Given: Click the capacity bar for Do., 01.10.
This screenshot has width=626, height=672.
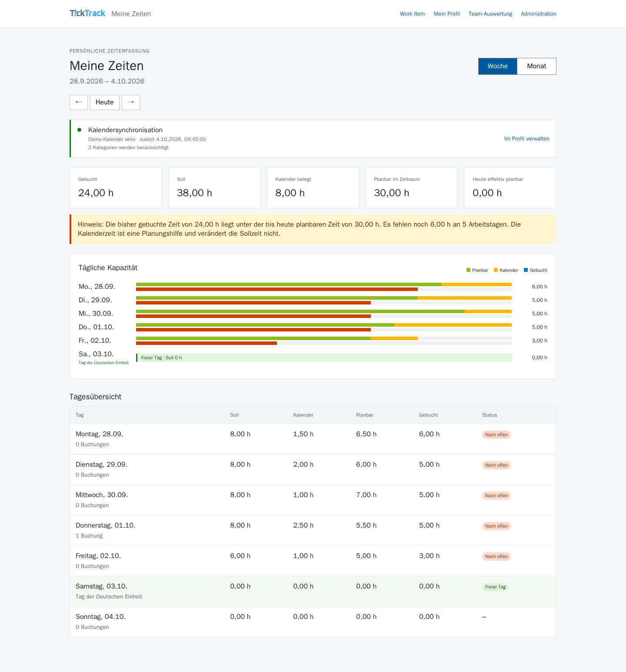Looking at the screenshot, I should pos(324,327).
